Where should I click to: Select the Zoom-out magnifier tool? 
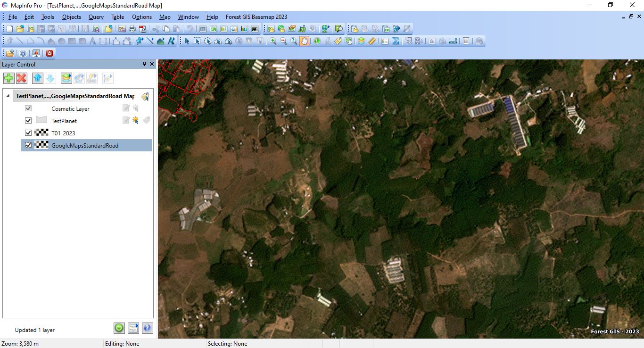283,41
